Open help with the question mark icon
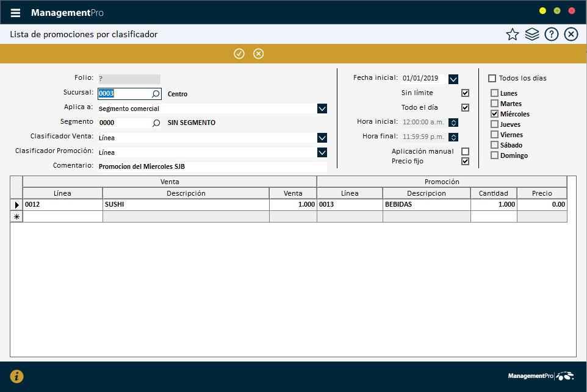The width and height of the screenshot is (587, 392). point(552,34)
